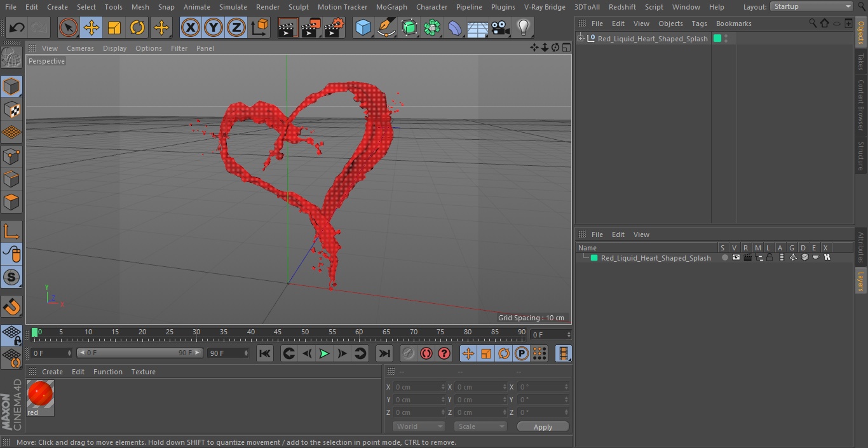Click Record Active Objects key button

coord(409,353)
